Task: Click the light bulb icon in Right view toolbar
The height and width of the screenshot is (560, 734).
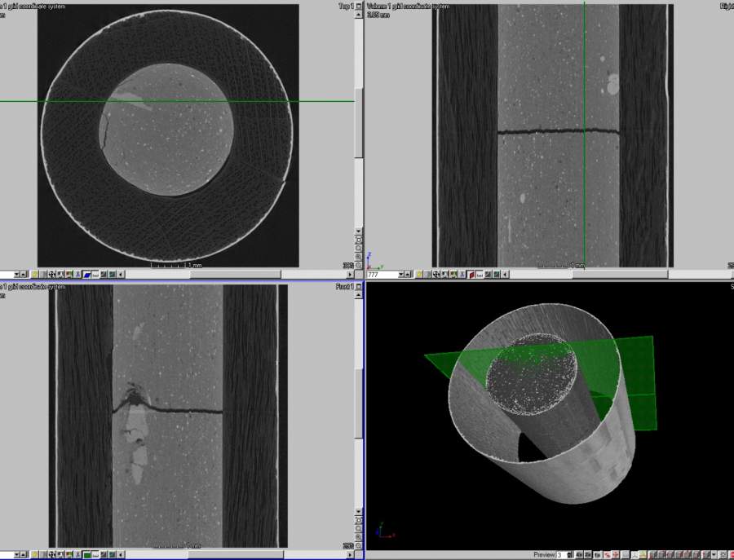Action: pyautogui.click(x=419, y=275)
